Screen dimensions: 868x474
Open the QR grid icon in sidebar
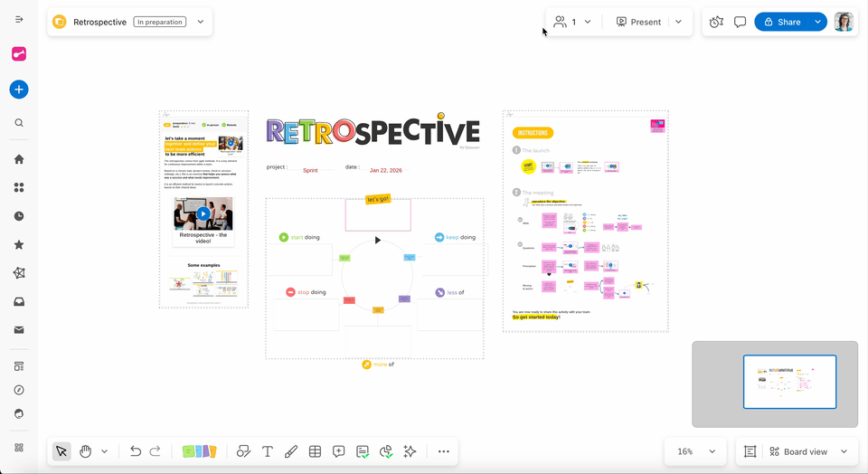click(x=19, y=448)
